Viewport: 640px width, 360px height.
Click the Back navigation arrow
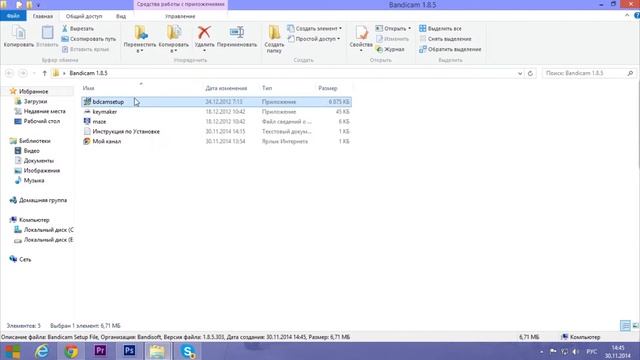point(9,73)
